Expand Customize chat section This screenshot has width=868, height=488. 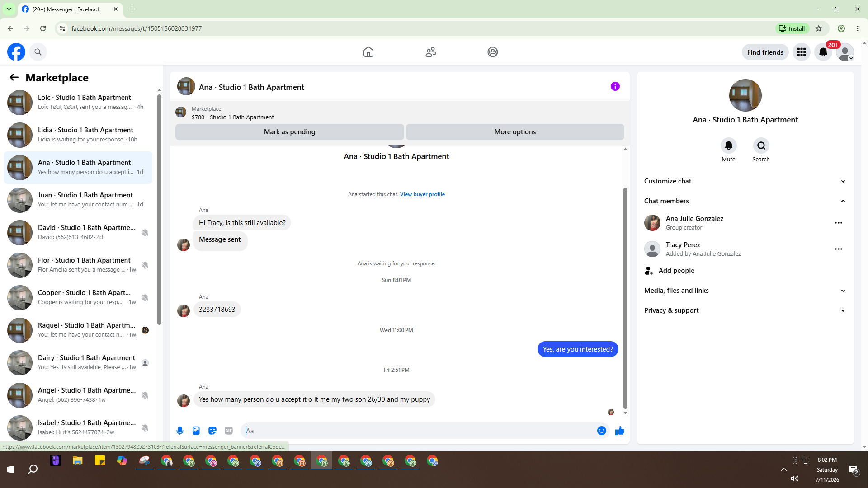click(x=745, y=181)
